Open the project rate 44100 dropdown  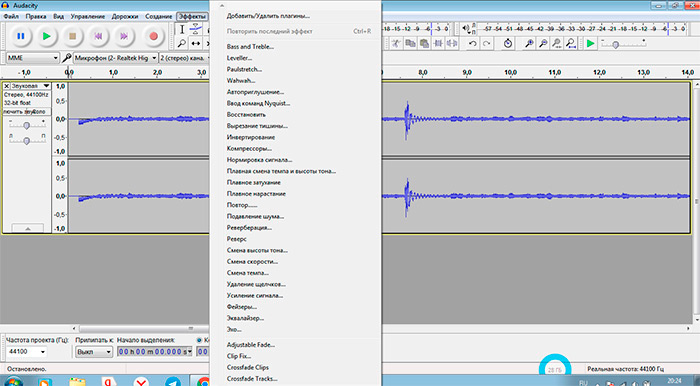coord(27,352)
